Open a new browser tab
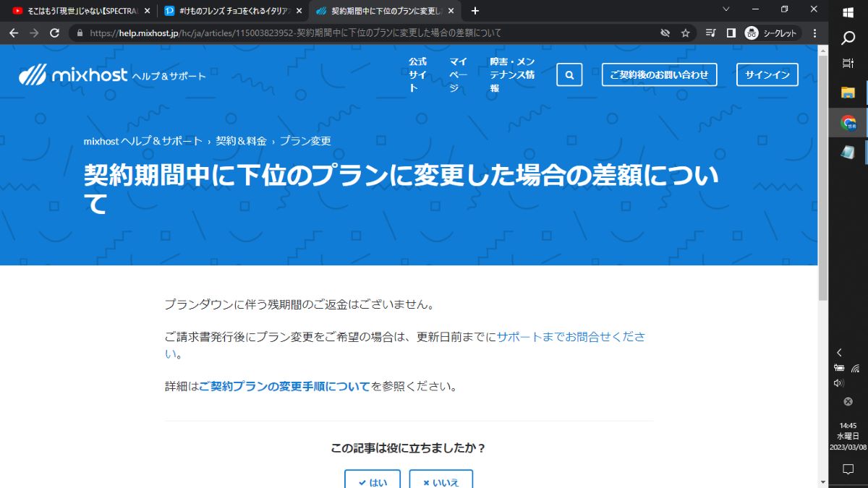This screenshot has width=868, height=488. 475,11
